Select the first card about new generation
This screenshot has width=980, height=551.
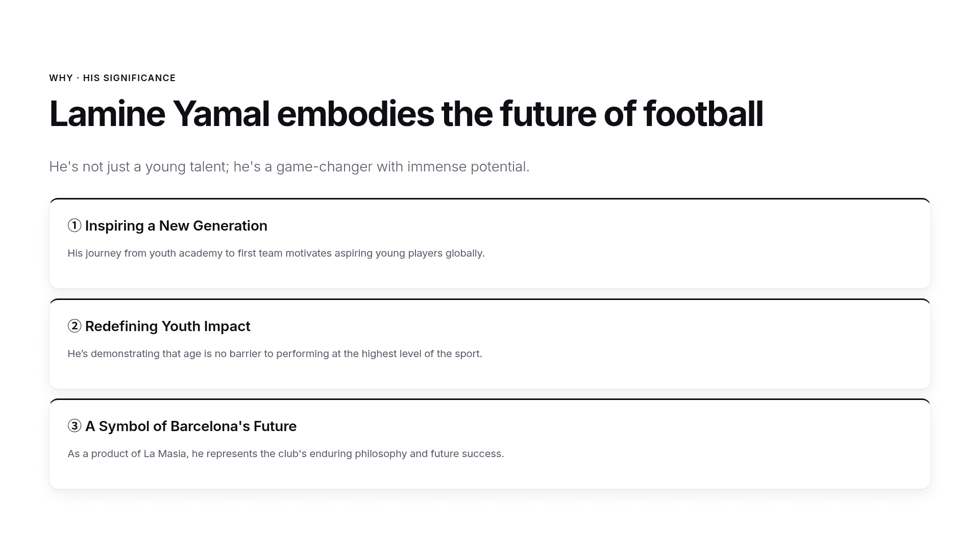[x=490, y=243]
